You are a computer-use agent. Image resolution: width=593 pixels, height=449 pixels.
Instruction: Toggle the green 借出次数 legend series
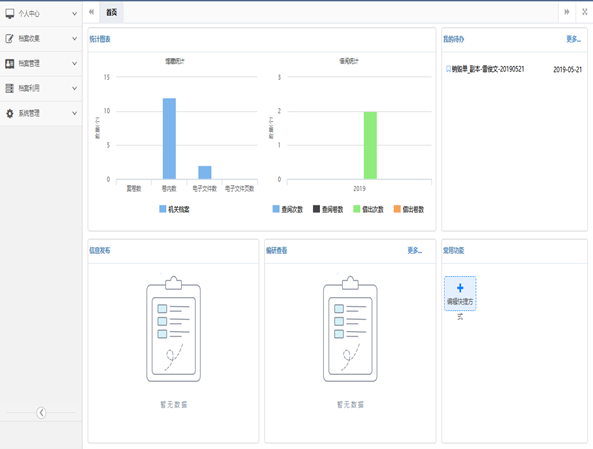[368, 209]
